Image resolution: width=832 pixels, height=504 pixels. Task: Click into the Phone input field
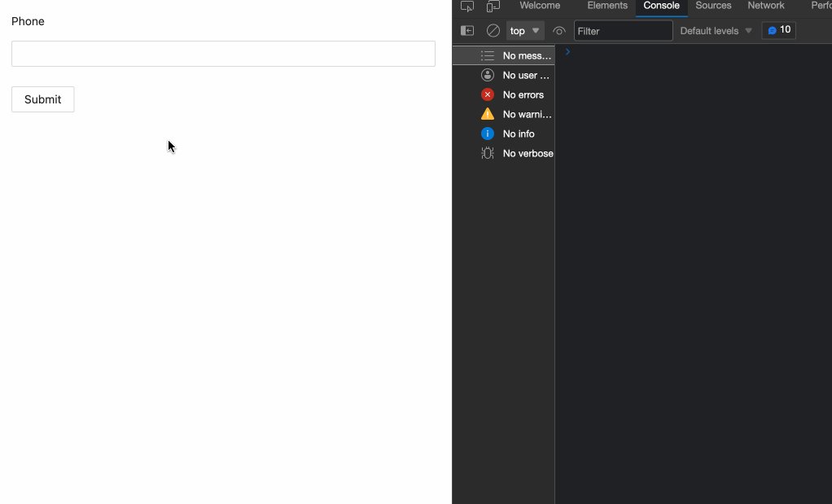[x=223, y=54]
